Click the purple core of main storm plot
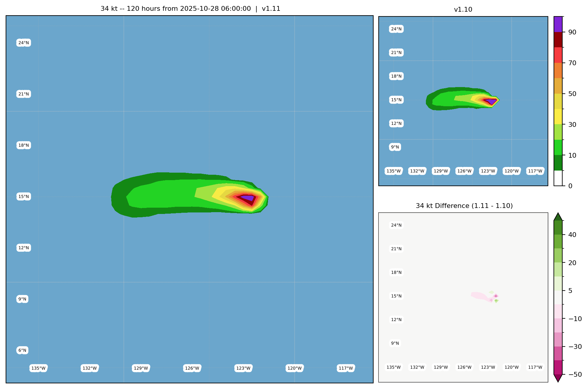Viewport: 588px width, 389px height. [x=248, y=198]
